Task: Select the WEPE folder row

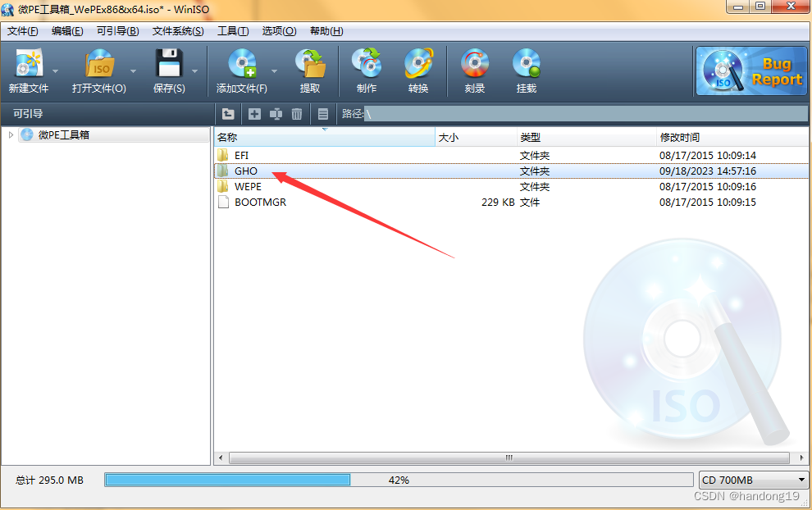Action: coord(511,186)
